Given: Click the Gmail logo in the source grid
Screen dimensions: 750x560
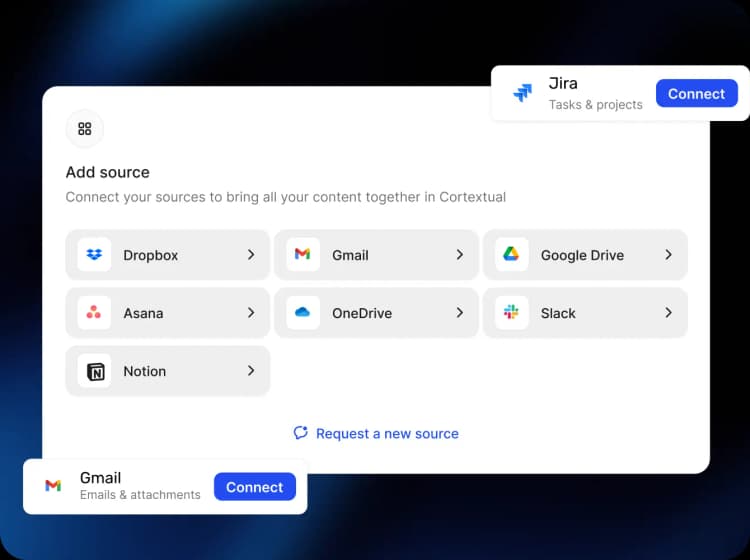Looking at the screenshot, I should point(302,254).
